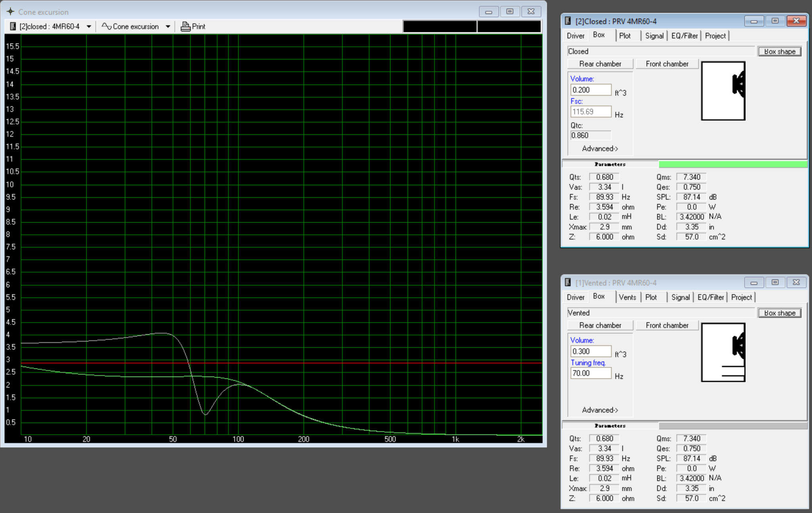Open the Box tab in the Vented window
The height and width of the screenshot is (513, 812).
point(599,296)
